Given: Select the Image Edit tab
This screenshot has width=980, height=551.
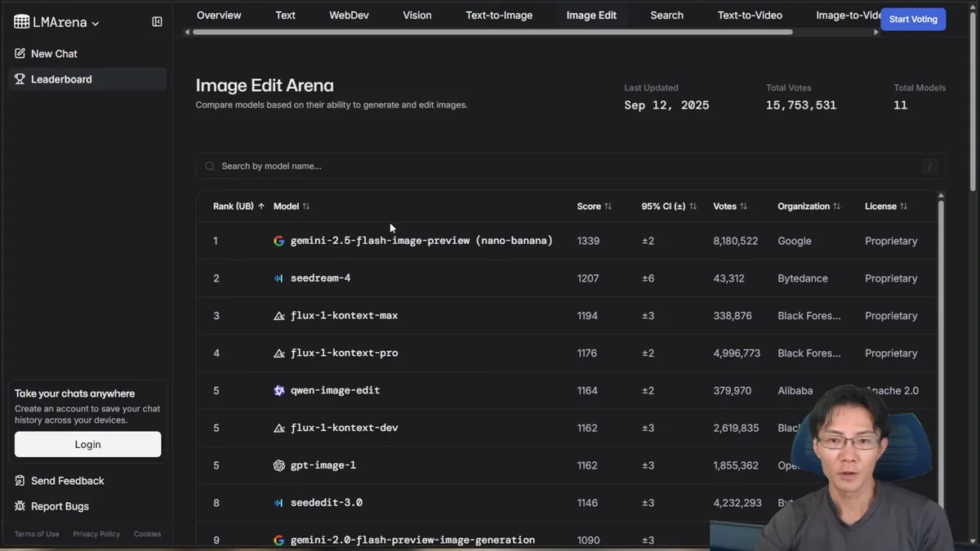Looking at the screenshot, I should [x=591, y=15].
